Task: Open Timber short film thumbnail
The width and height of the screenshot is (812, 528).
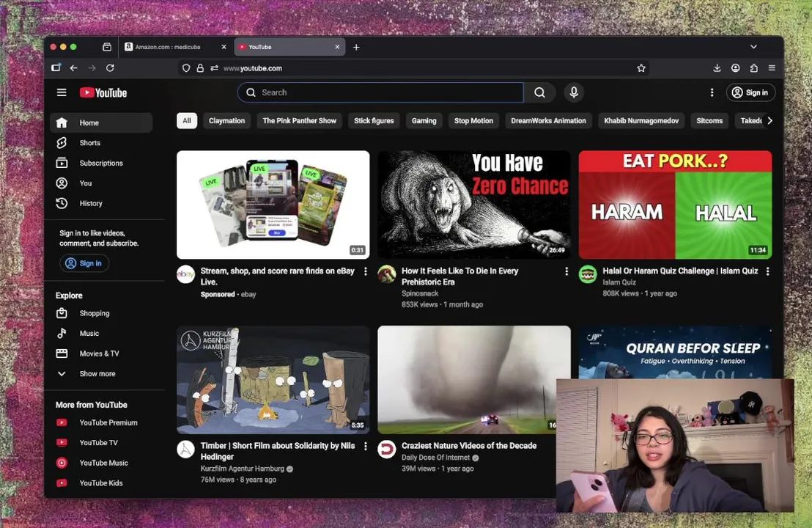Action: click(273, 380)
